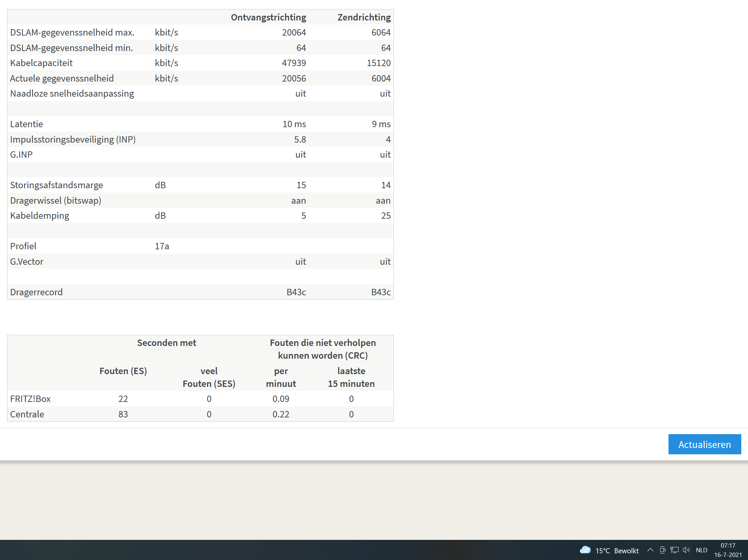The image size is (748, 560).
Task: Select the Dragerrecord row label
Action: click(36, 292)
